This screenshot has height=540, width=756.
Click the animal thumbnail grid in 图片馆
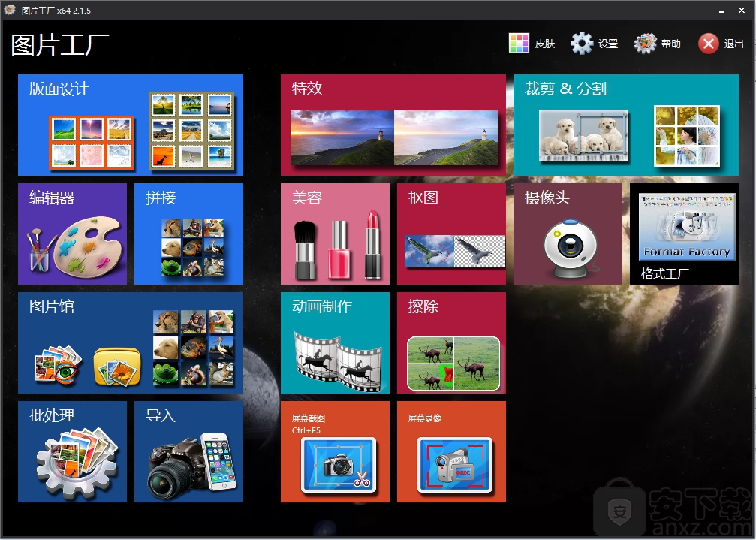click(x=194, y=348)
